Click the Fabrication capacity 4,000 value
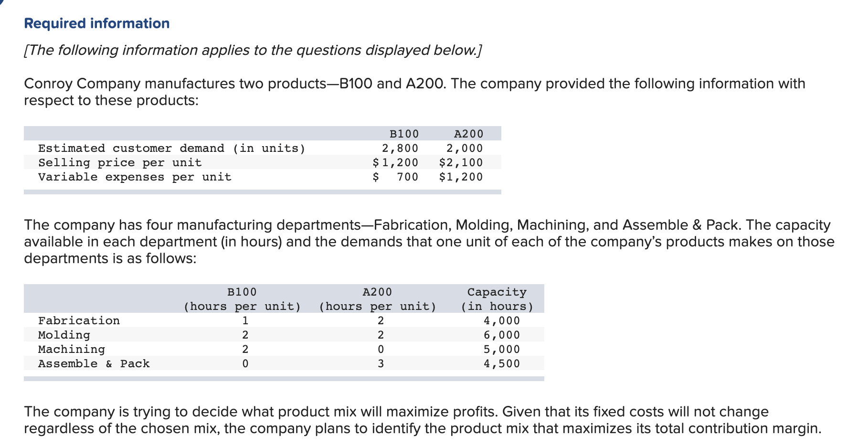The width and height of the screenshot is (868, 447). [502, 320]
